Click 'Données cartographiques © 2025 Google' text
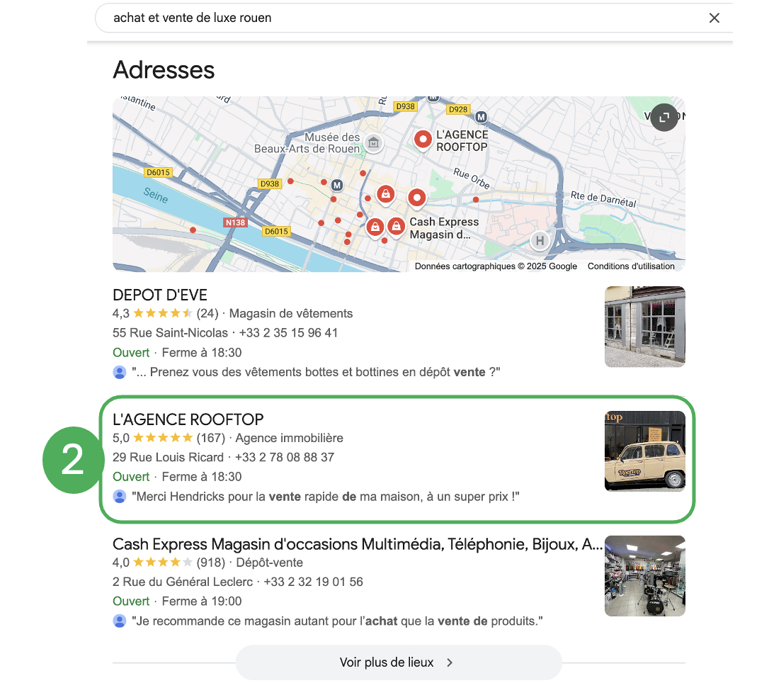769x700 pixels. coord(496,266)
